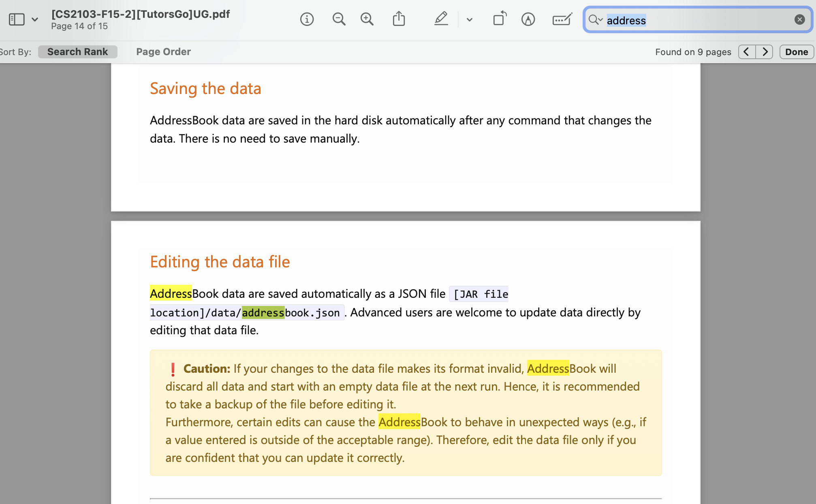This screenshot has width=816, height=504.
Task: Expand highlight color options chevron
Action: (x=469, y=19)
